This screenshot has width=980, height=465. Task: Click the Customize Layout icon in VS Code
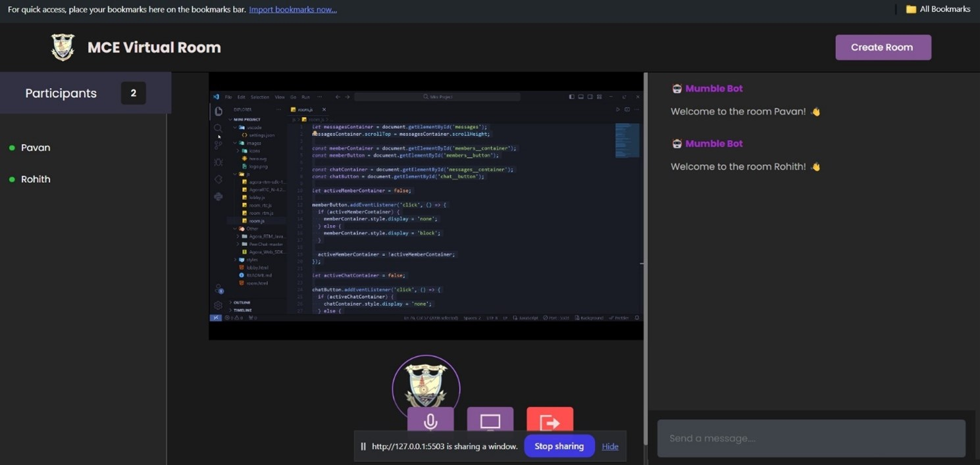coord(600,97)
